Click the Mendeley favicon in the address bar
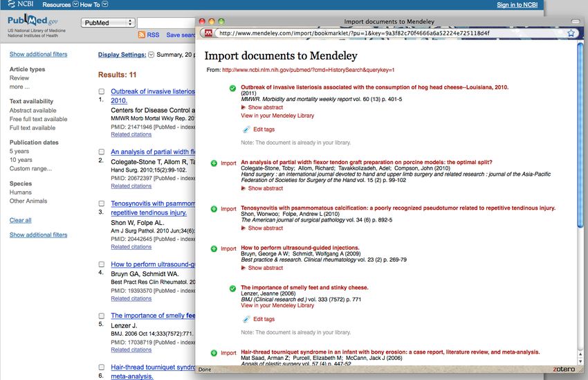The image size is (588, 380). pyautogui.click(x=208, y=33)
